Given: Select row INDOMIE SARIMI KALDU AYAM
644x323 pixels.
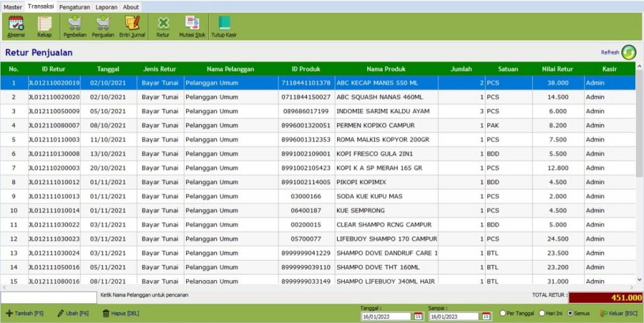Looking at the screenshot, I should 318,111.
